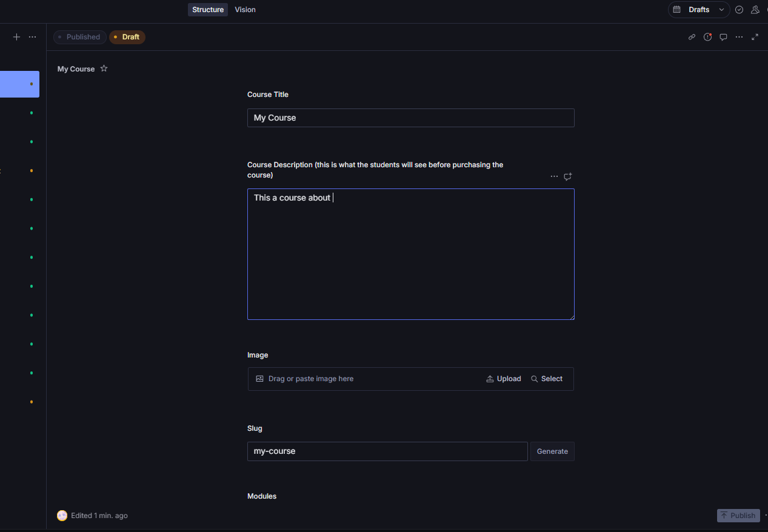The height and width of the screenshot is (532, 768).
Task: Open the tasks collaboration icon in top bar
Action: click(x=755, y=10)
